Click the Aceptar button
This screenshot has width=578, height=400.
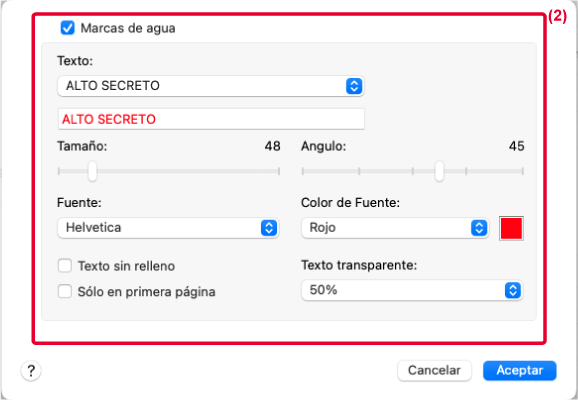519,370
